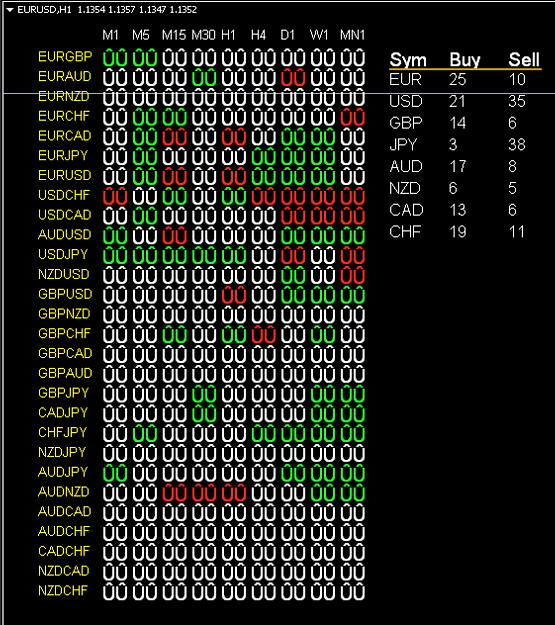This screenshot has width=555, height=625.
Task: Click the green CADJPY MN1 signal arrows
Action: (x=352, y=414)
